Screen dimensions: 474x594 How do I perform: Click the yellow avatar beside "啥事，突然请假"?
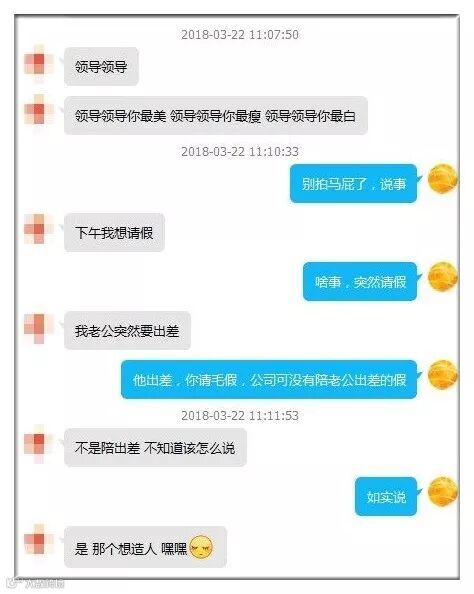point(442,277)
